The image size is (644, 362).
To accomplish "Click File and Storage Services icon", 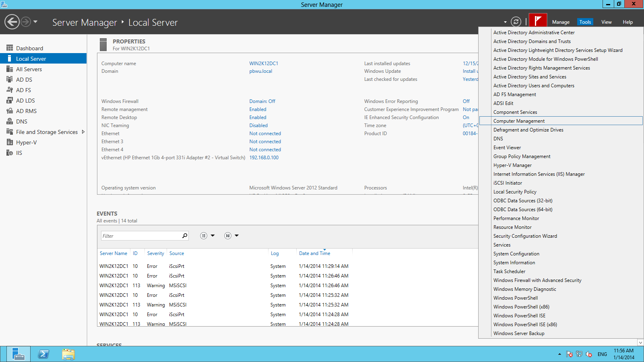I will point(10,132).
